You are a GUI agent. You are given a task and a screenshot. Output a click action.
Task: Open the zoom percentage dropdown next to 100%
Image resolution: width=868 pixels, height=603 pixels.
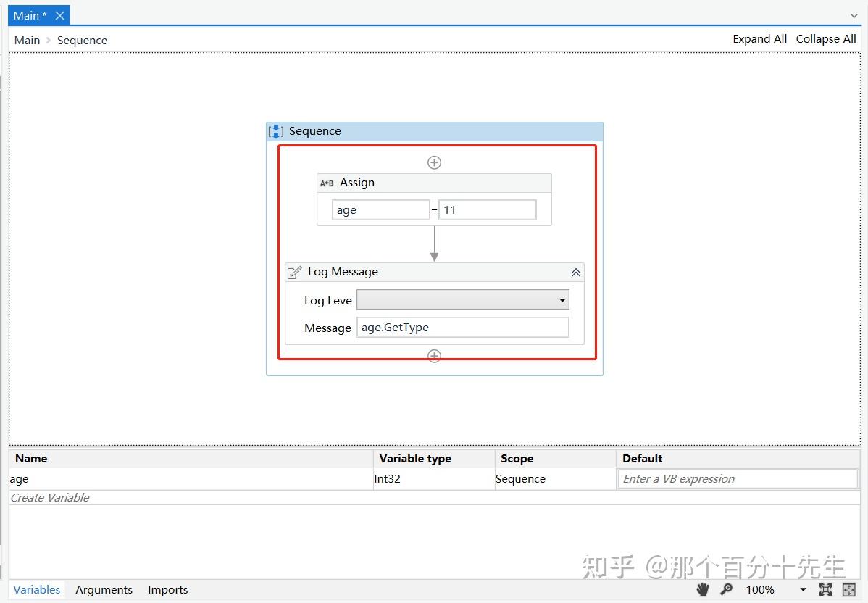803,589
